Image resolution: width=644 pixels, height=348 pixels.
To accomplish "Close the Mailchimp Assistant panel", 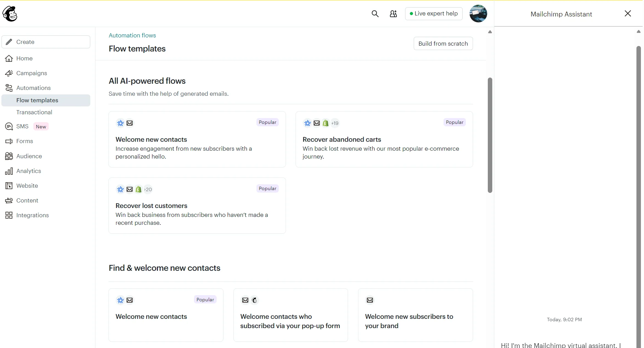I will coord(628,13).
